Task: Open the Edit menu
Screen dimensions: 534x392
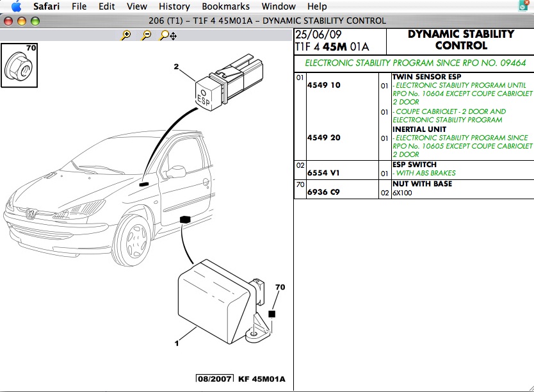Action: click(107, 6)
